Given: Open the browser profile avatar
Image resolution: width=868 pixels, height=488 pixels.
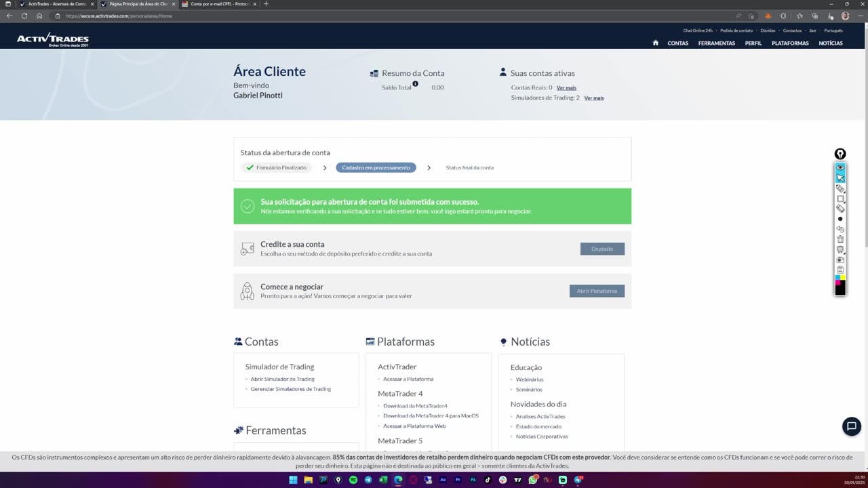Looking at the screenshot, I should tap(846, 16).
